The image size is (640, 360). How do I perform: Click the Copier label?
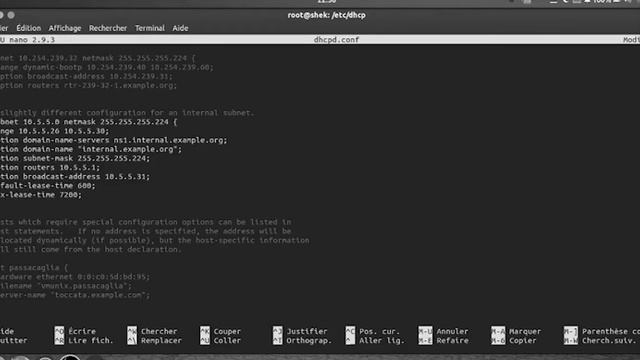(x=522, y=340)
